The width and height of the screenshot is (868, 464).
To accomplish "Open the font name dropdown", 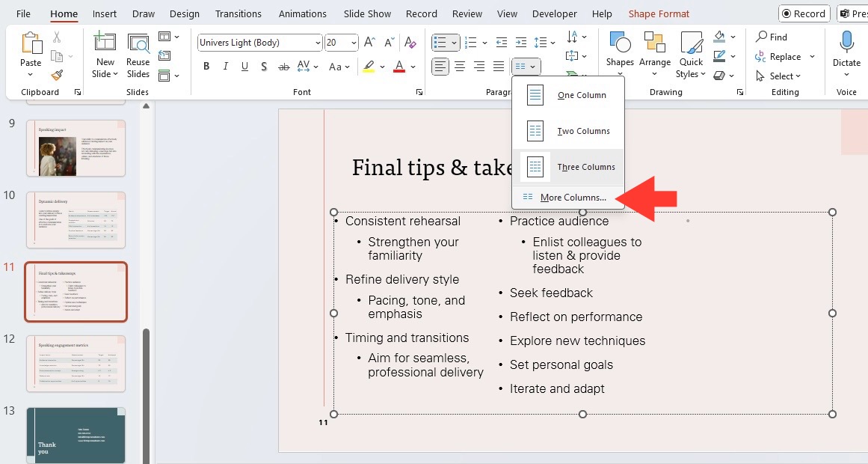I will pos(318,43).
